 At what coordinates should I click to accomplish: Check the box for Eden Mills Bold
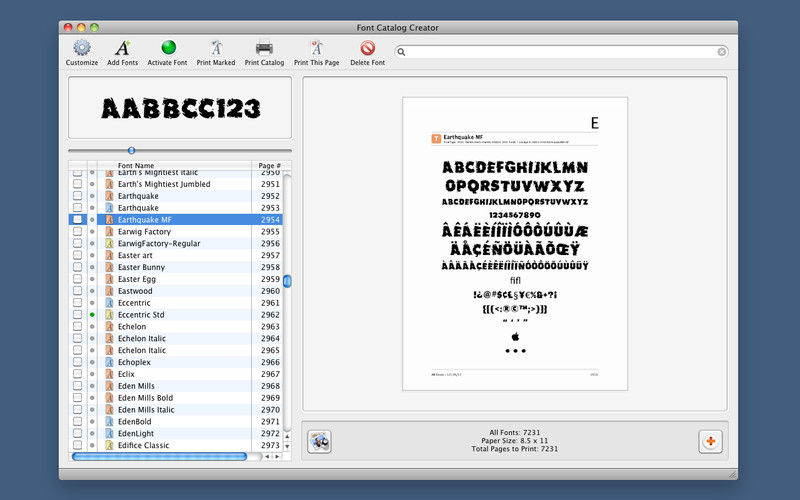[77, 397]
